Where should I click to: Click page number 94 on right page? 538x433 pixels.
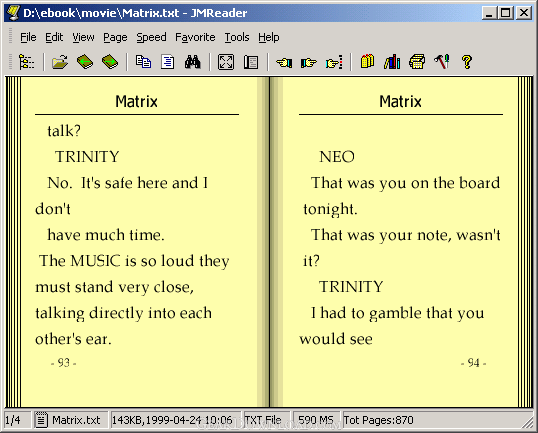[x=473, y=363]
